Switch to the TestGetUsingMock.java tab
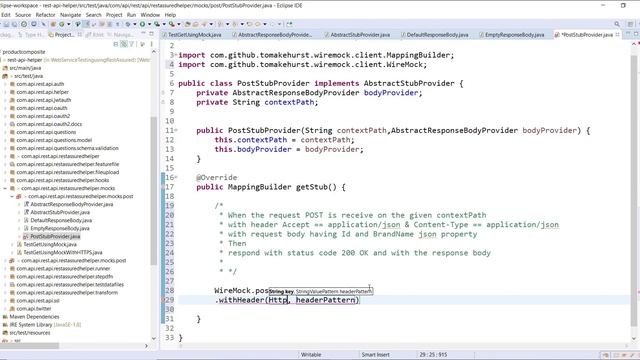 click(194, 35)
